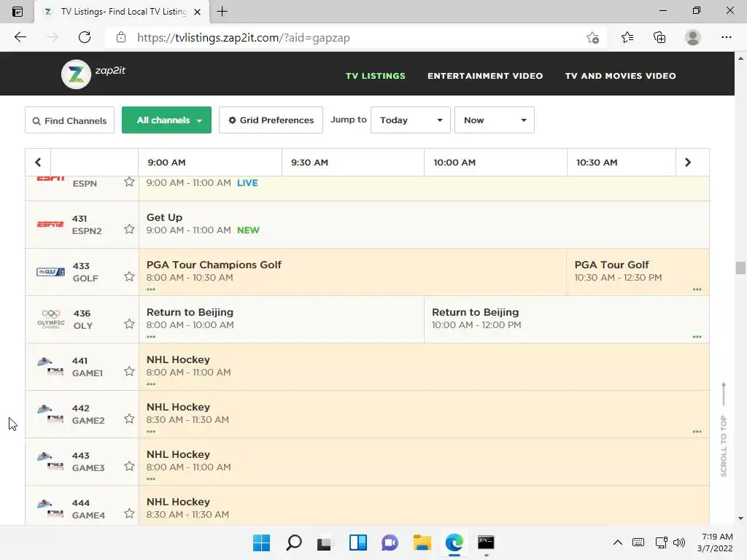Add this page to favorites
The height and width of the screenshot is (560, 747).
coord(592,38)
